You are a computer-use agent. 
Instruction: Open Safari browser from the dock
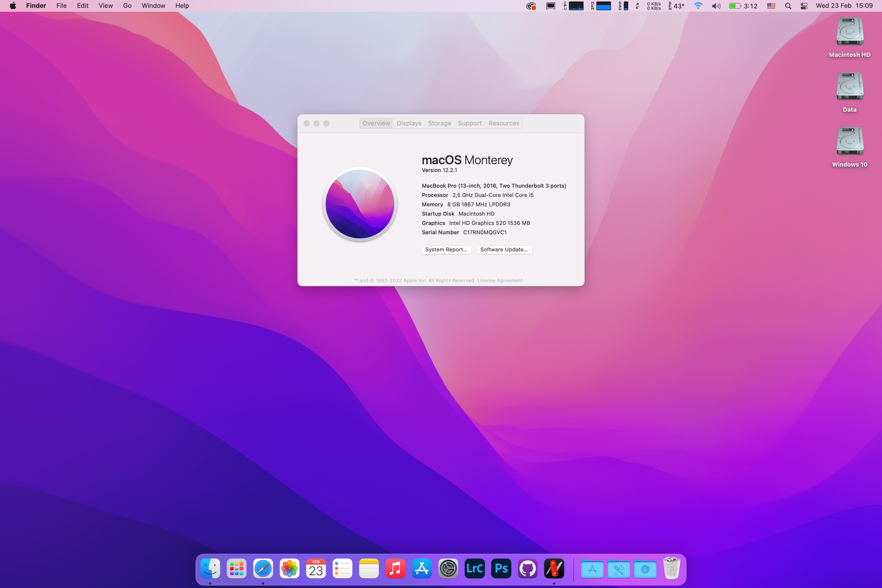(x=263, y=568)
